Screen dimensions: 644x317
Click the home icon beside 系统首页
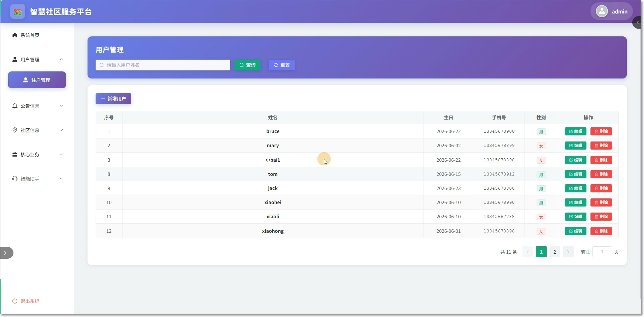tap(15, 35)
